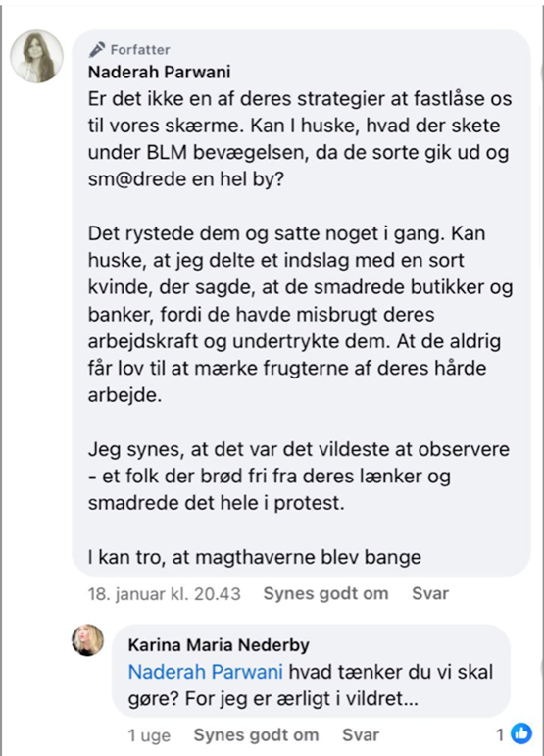The height and width of the screenshot is (756, 544).
Task: Reply to Naderah's comment with Svar
Action: [430, 593]
